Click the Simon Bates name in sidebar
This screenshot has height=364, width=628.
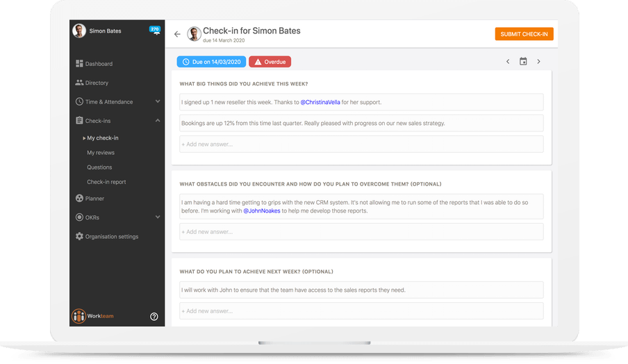coord(105,31)
